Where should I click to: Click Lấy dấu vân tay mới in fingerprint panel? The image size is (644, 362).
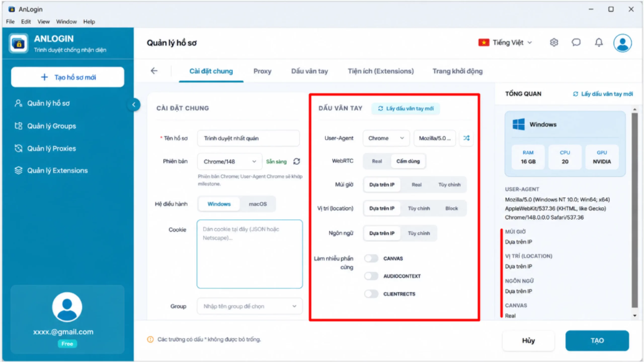pyautogui.click(x=406, y=108)
